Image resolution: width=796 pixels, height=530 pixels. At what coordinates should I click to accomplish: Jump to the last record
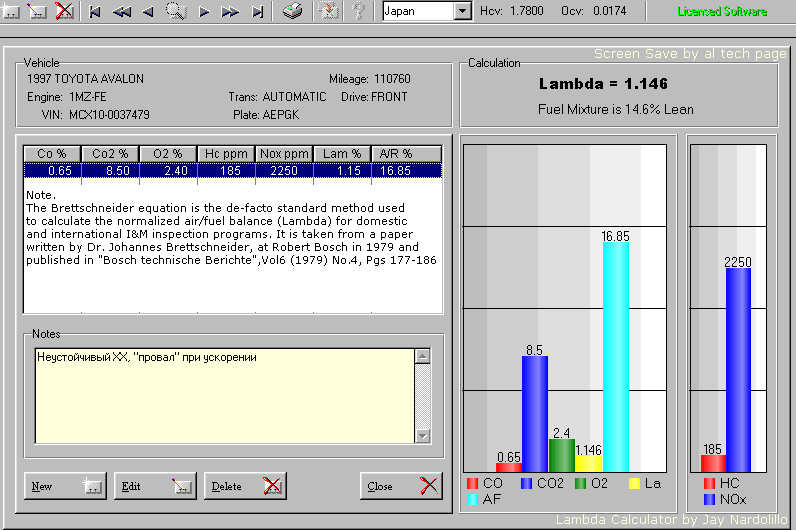click(x=257, y=12)
